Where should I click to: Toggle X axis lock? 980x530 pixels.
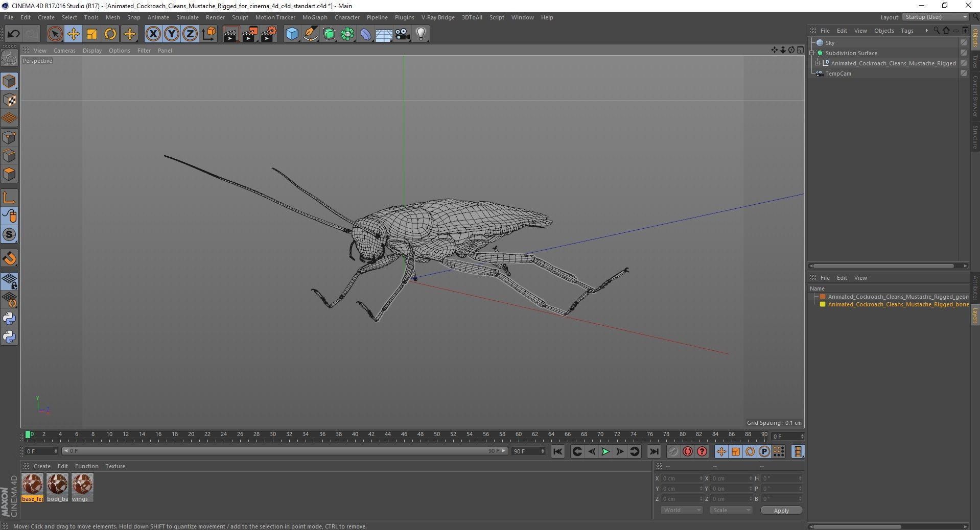tap(153, 34)
